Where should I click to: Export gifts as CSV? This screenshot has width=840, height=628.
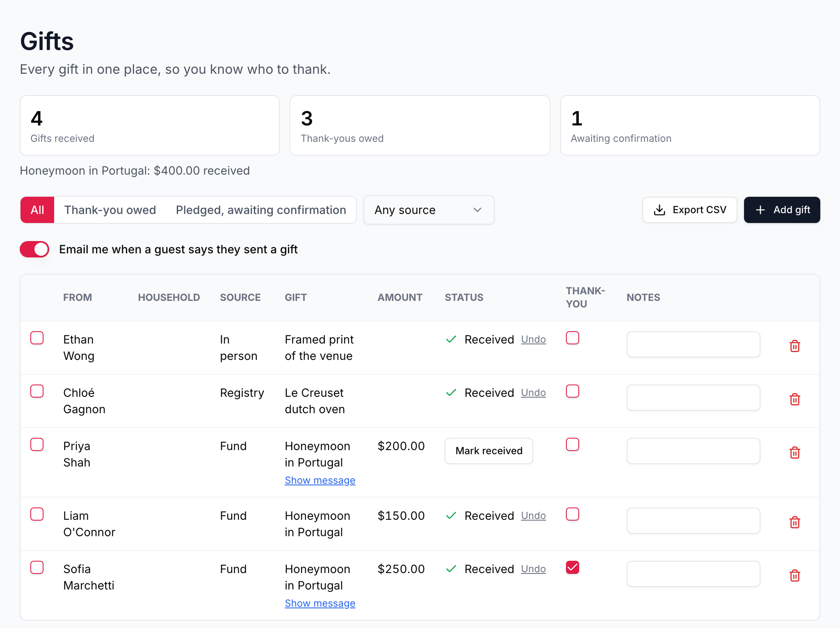689,210
